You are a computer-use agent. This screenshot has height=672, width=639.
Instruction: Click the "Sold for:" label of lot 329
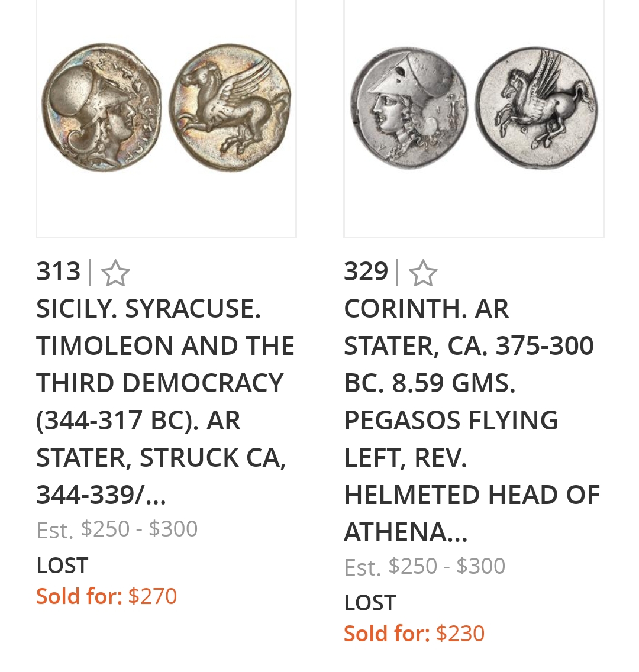pyautogui.click(x=386, y=634)
